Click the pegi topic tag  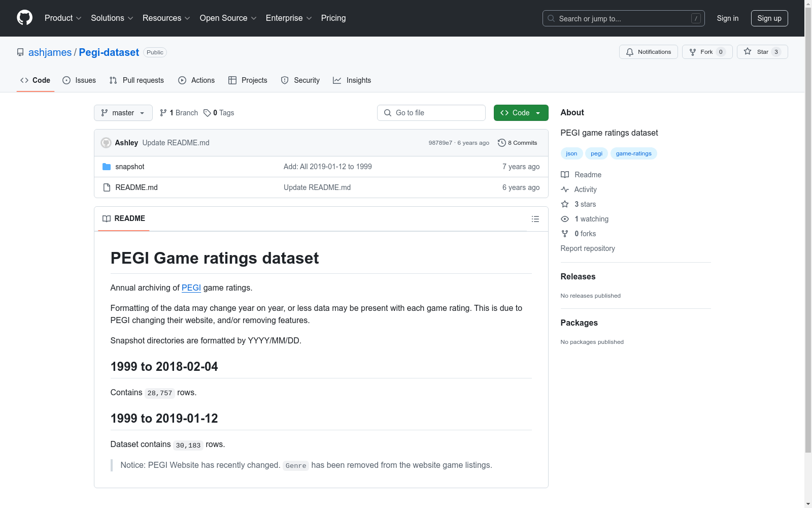coord(597,153)
